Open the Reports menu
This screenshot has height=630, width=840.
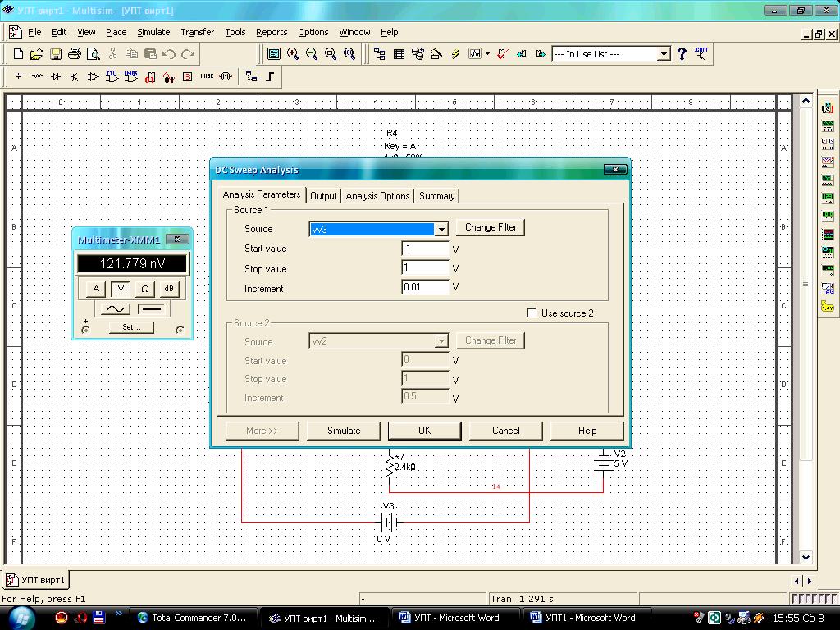click(272, 32)
